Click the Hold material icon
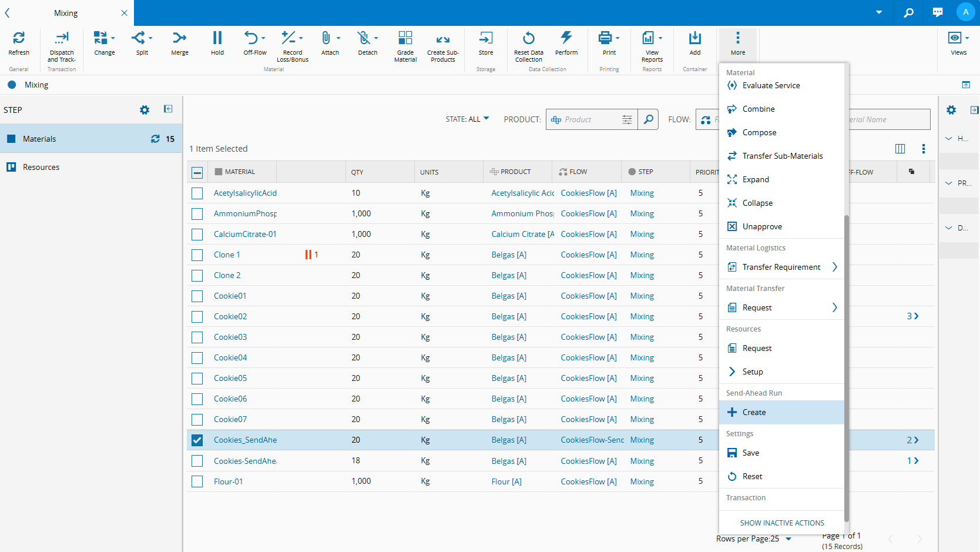980x552 pixels. point(217,39)
